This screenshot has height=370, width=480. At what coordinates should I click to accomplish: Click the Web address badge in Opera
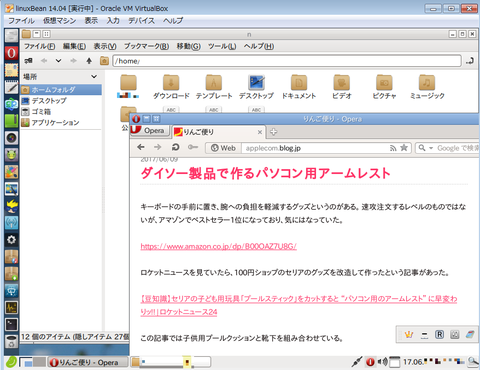point(223,148)
